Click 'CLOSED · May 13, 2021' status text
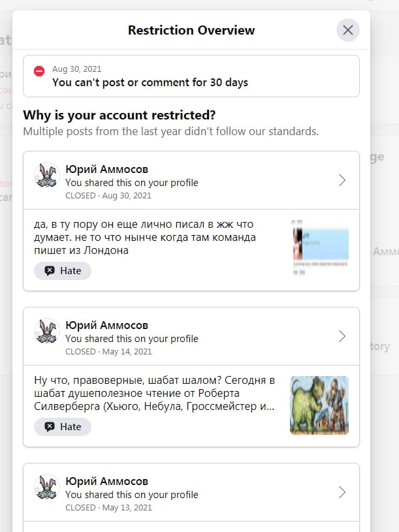The height and width of the screenshot is (532, 399). coord(108,508)
